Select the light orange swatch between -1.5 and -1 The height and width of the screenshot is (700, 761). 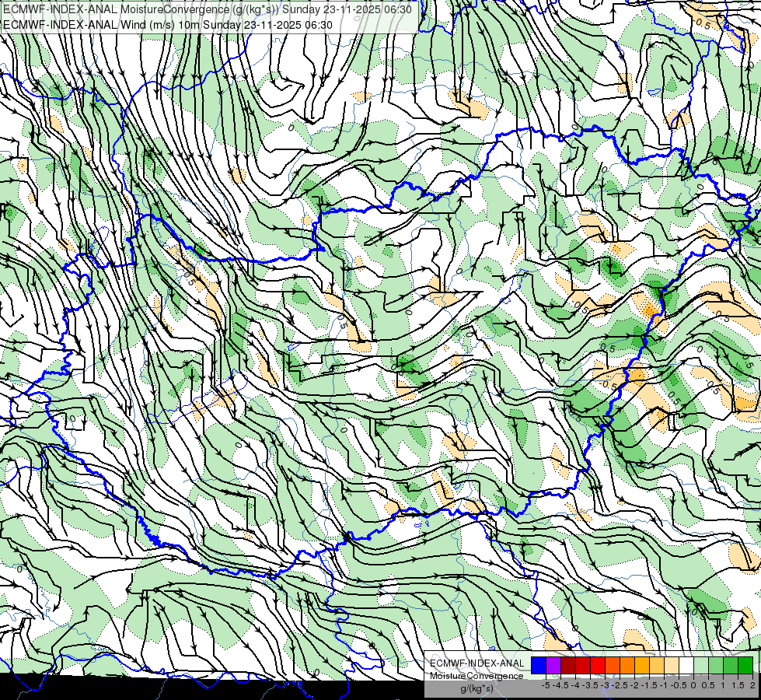[657, 666]
